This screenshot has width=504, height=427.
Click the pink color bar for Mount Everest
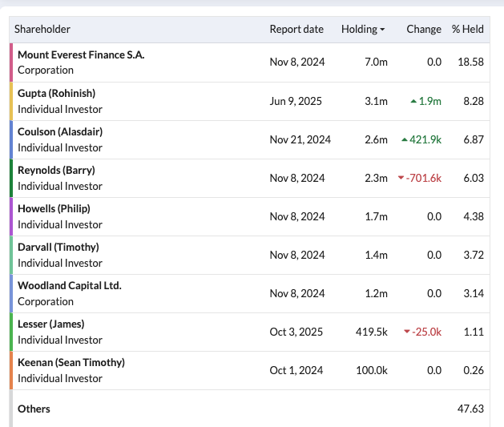point(11,62)
